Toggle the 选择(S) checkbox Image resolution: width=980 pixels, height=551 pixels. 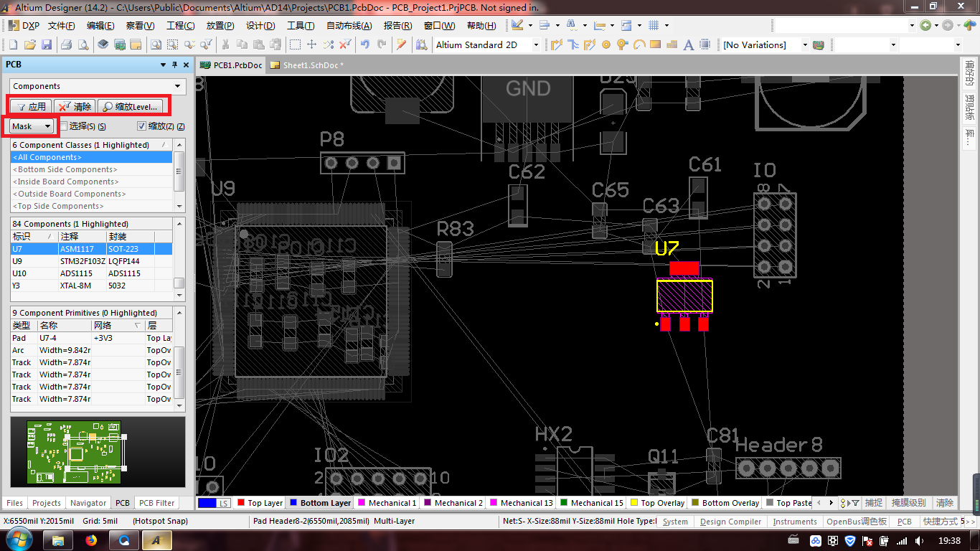point(64,126)
